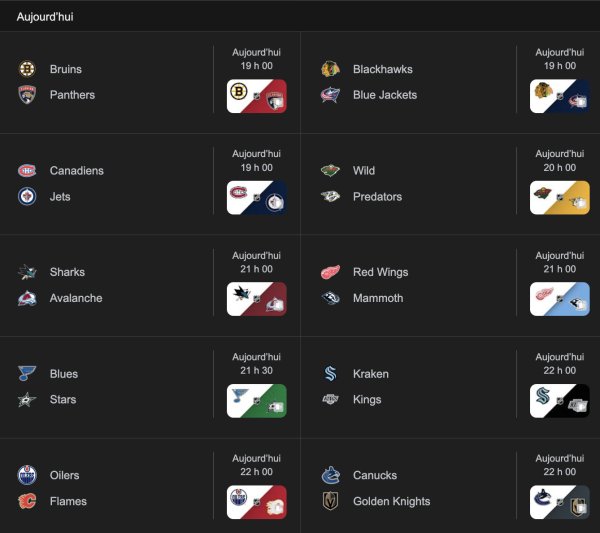The height and width of the screenshot is (533, 600).
Task: Open the Bruins vs Panthers matchup thumbnail
Action: (257, 96)
